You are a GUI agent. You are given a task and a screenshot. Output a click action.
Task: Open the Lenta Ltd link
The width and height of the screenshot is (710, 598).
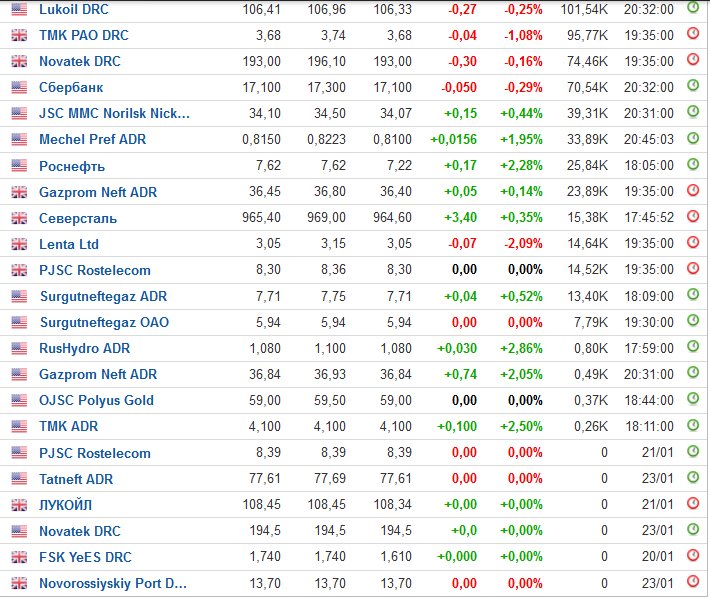tap(69, 244)
